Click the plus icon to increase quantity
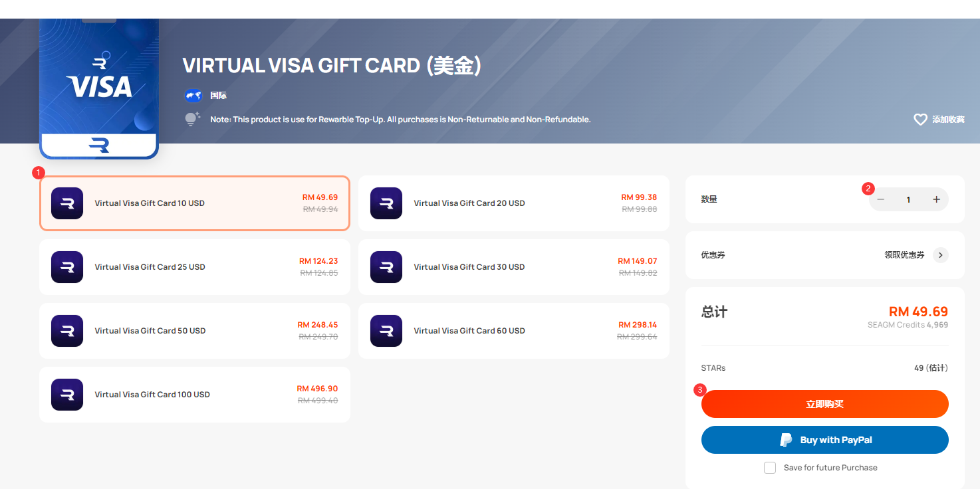This screenshot has width=980, height=489. coord(936,199)
